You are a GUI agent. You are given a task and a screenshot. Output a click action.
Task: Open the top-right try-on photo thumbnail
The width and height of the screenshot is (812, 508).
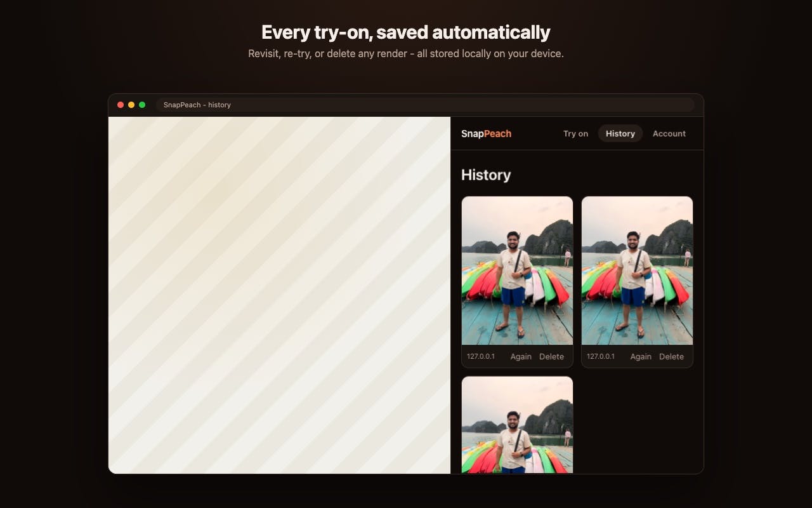click(637, 271)
